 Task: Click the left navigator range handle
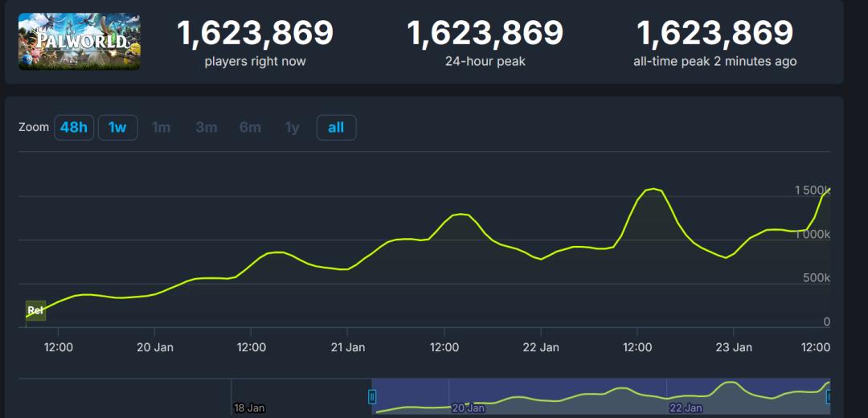coord(372,396)
